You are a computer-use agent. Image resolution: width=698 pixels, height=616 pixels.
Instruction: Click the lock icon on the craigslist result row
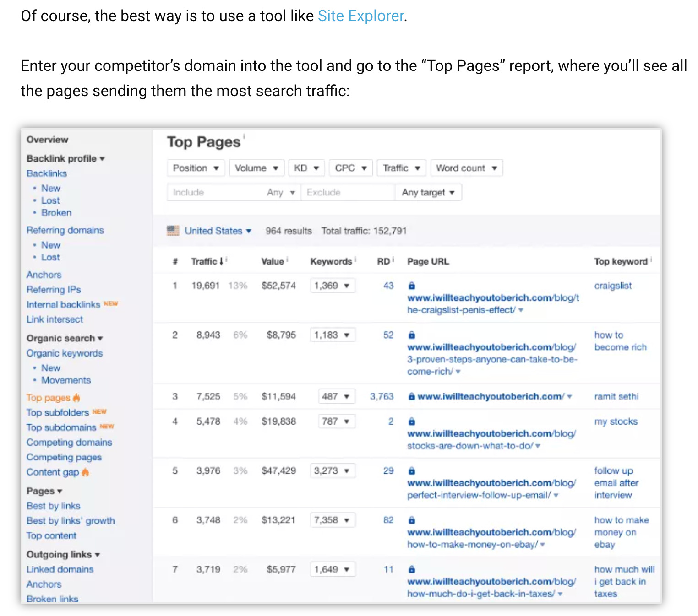point(411,285)
